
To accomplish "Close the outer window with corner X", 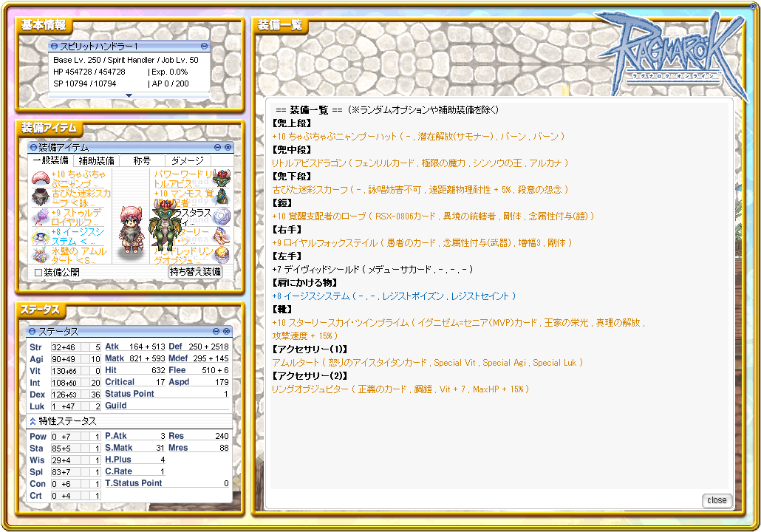I will coord(753,5).
